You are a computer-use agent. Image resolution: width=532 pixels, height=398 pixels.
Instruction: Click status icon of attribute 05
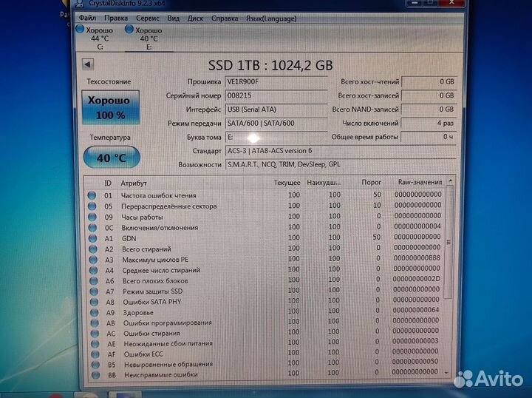tap(92, 206)
